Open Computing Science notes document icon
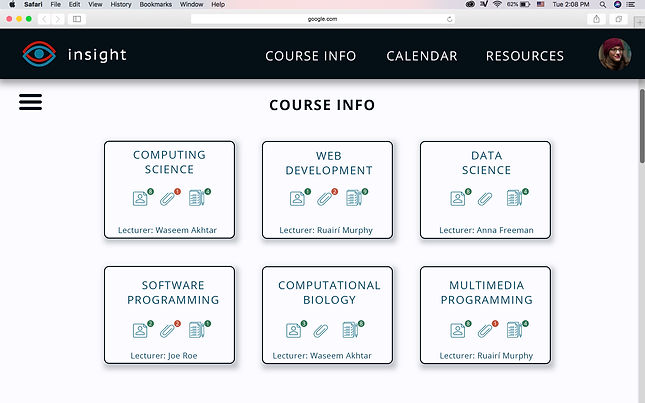The width and height of the screenshot is (645, 403). [x=197, y=198]
